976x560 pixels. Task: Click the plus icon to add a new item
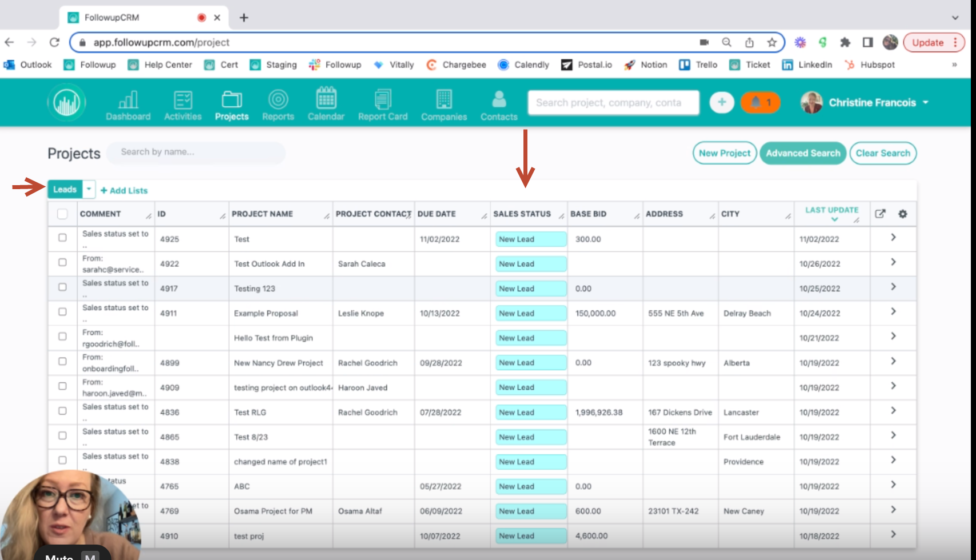click(722, 102)
